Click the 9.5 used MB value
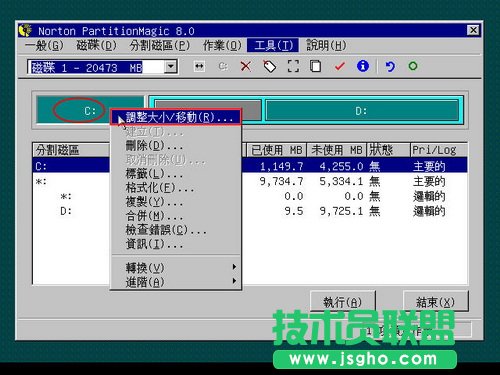This screenshot has width=500, height=375. (x=294, y=211)
